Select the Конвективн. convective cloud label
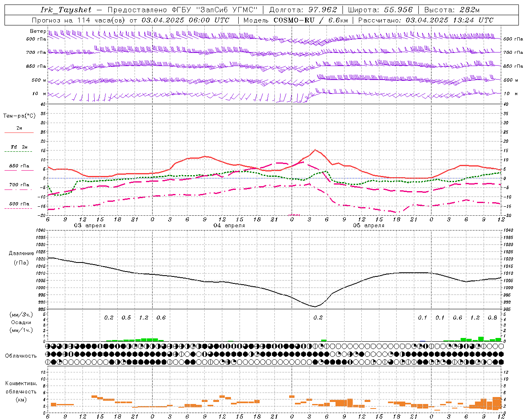Viewport: 525px width, 420px height. (21, 383)
